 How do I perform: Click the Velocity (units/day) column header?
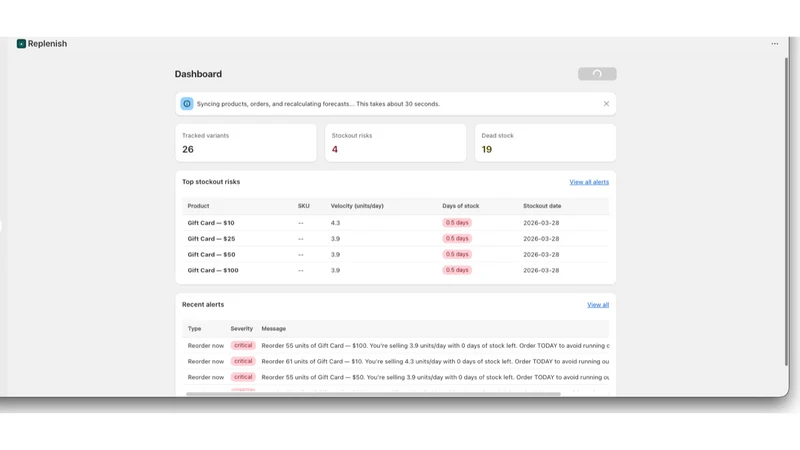coord(357,206)
